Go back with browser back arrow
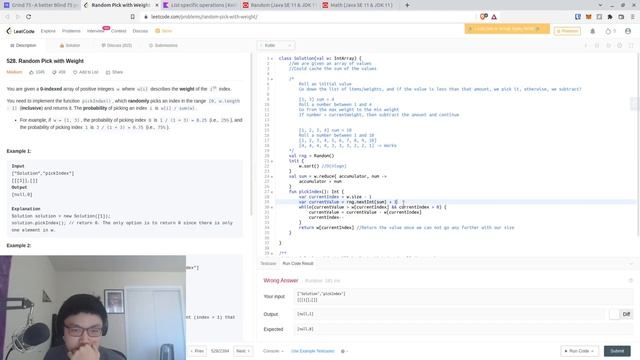 click(x=7, y=17)
